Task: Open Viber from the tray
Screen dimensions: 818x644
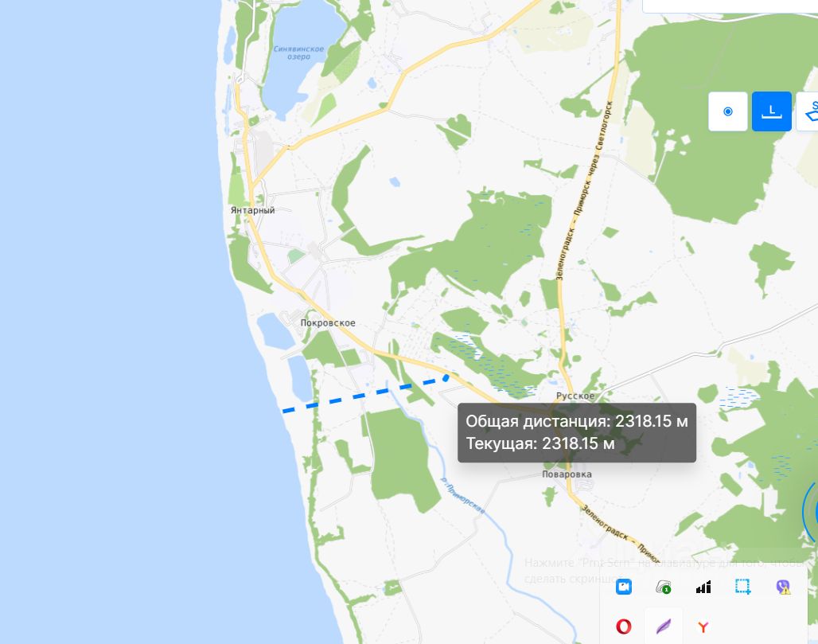Action: point(782,587)
